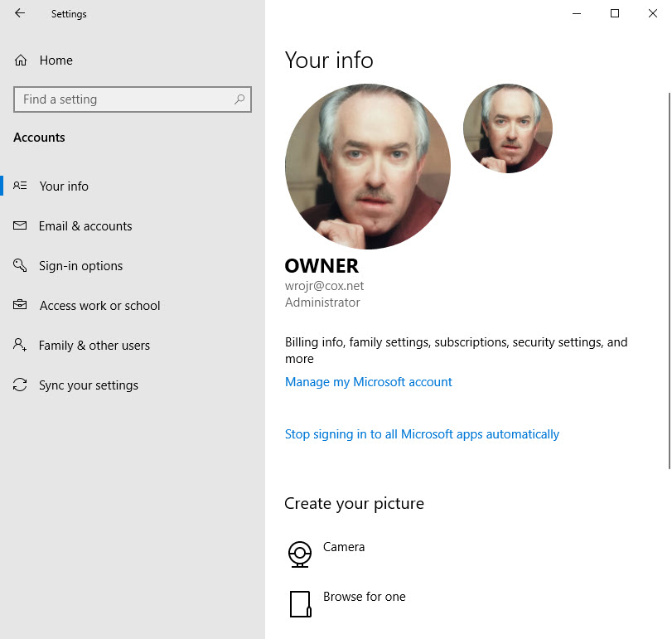The height and width of the screenshot is (639, 672).
Task: Open the Your info section
Action: pos(64,186)
